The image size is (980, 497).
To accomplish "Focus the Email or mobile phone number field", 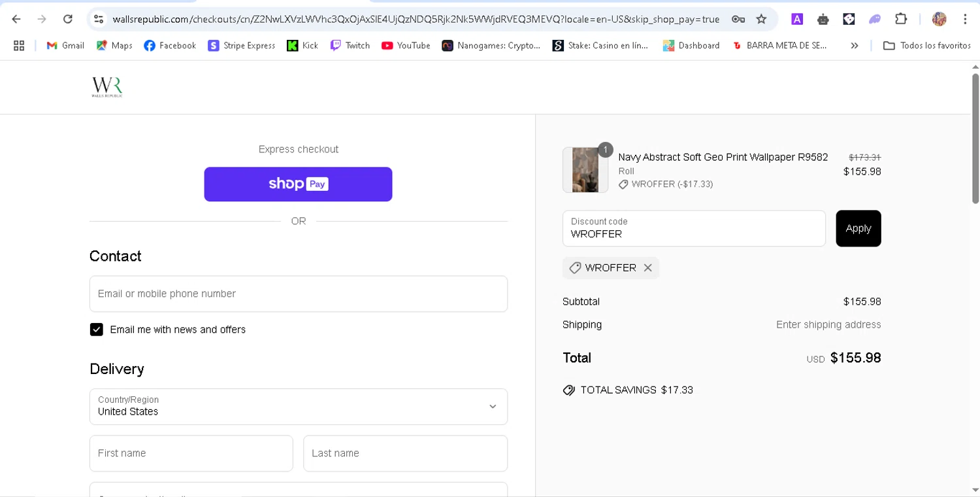I will (299, 294).
